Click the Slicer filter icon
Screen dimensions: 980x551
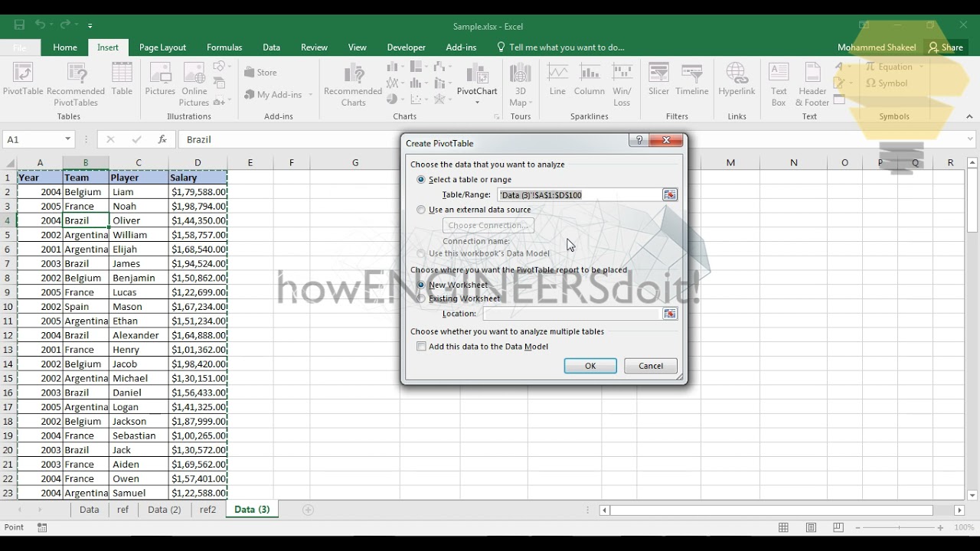tap(658, 79)
